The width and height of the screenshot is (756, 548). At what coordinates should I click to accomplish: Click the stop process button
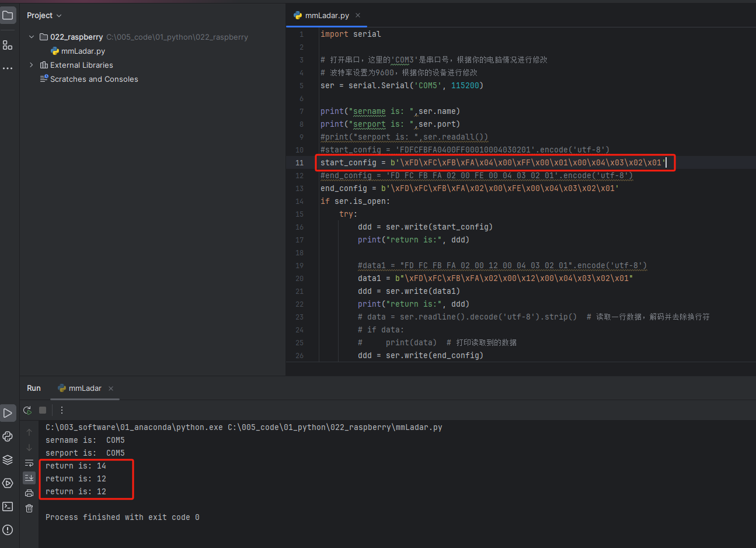(43, 410)
